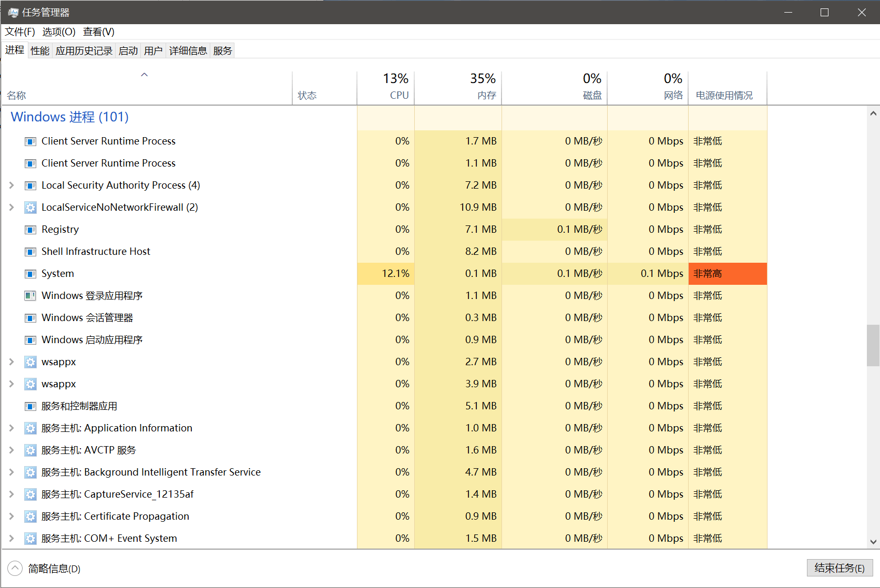The width and height of the screenshot is (880, 588).
Task: Click the System process icon
Action: (30, 274)
